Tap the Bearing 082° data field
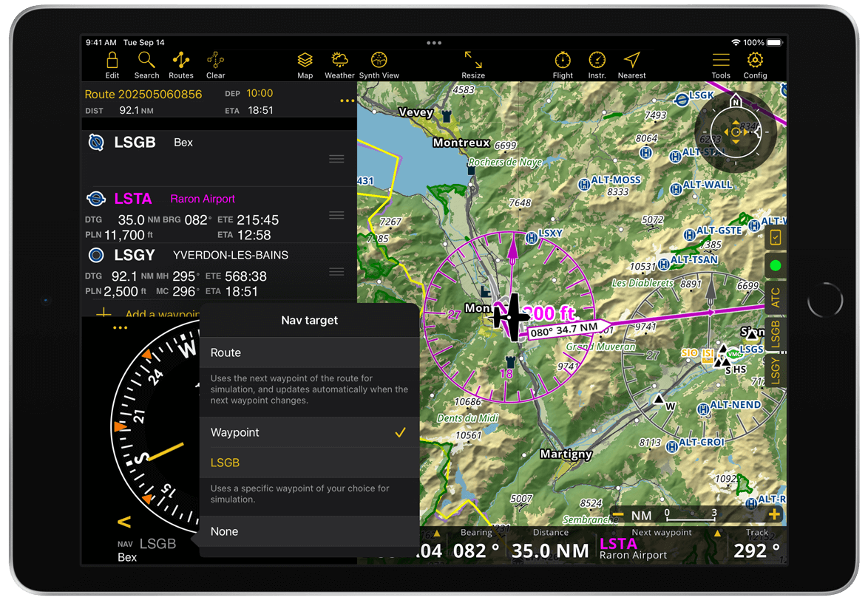The image size is (868, 600). click(475, 545)
